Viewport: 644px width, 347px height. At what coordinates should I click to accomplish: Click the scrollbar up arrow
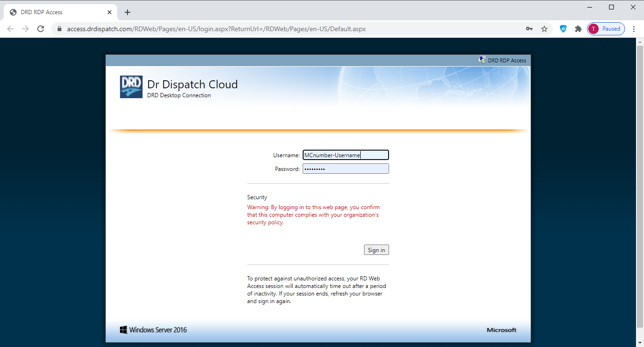(x=640, y=42)
